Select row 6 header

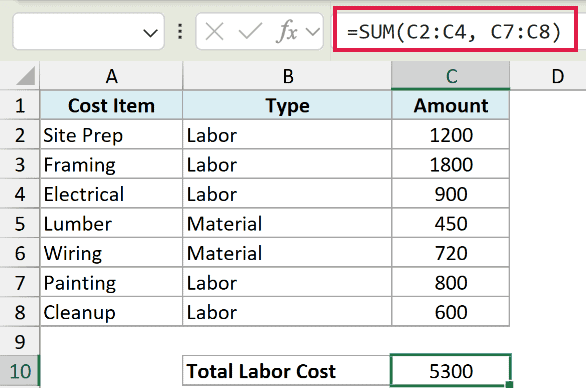point(19,253)
